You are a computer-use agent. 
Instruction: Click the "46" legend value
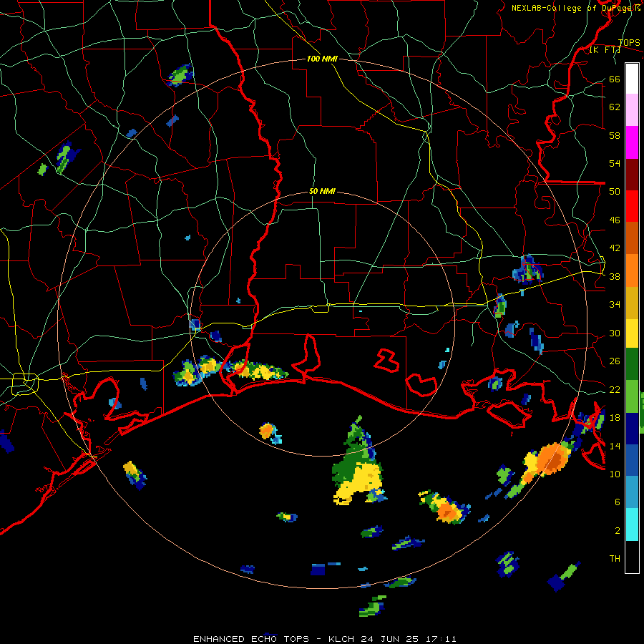pyautogui.click(x=615, y=220)
